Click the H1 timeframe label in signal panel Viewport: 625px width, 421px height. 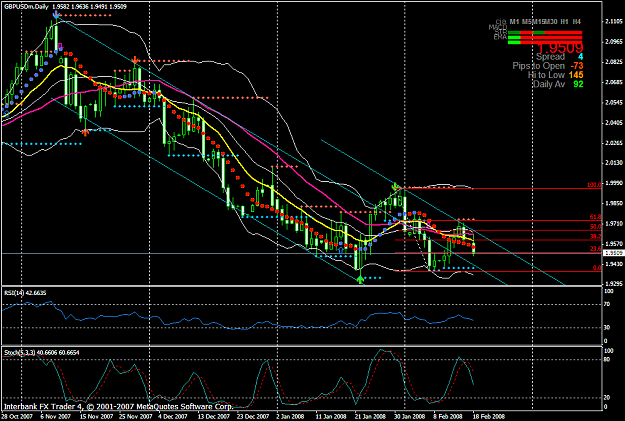564,22
